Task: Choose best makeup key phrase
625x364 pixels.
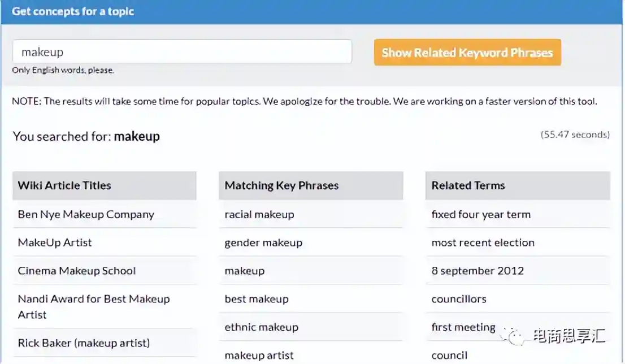Action: [x=257, y=299]
